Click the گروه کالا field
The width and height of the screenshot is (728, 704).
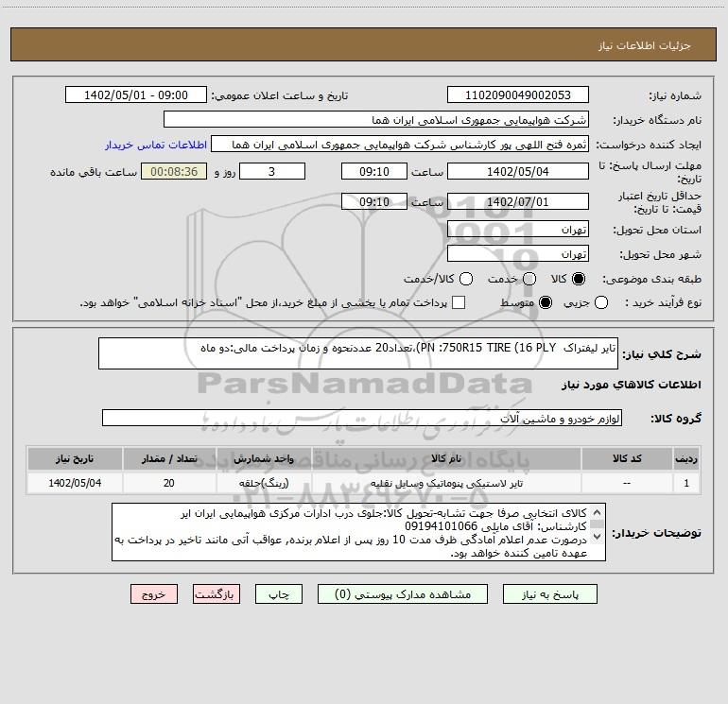coord(362,418)
